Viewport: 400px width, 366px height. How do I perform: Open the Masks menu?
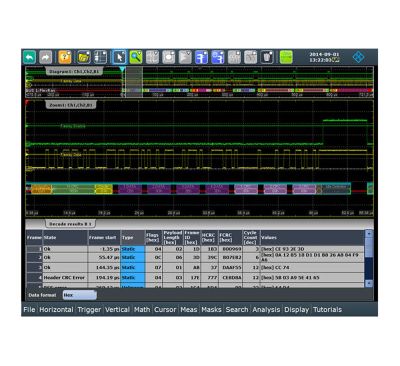pyautogui.click(x=211, y=310)
